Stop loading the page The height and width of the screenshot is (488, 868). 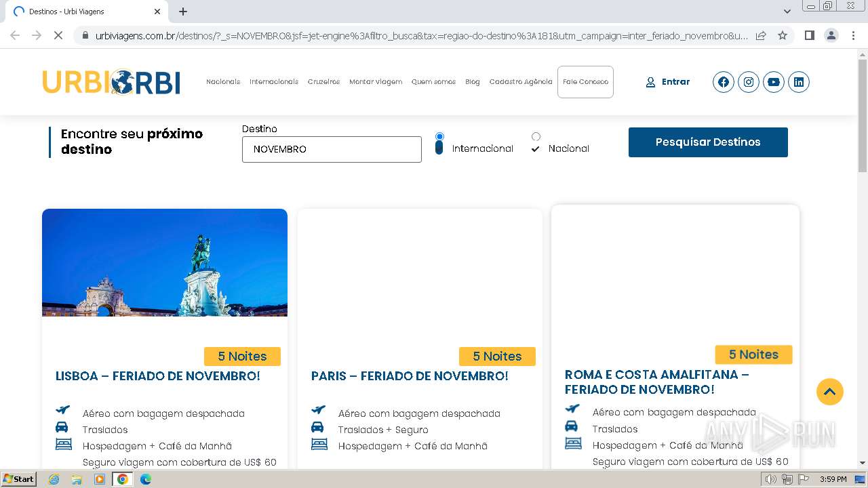pyautogui.click(x=58, y=35)
